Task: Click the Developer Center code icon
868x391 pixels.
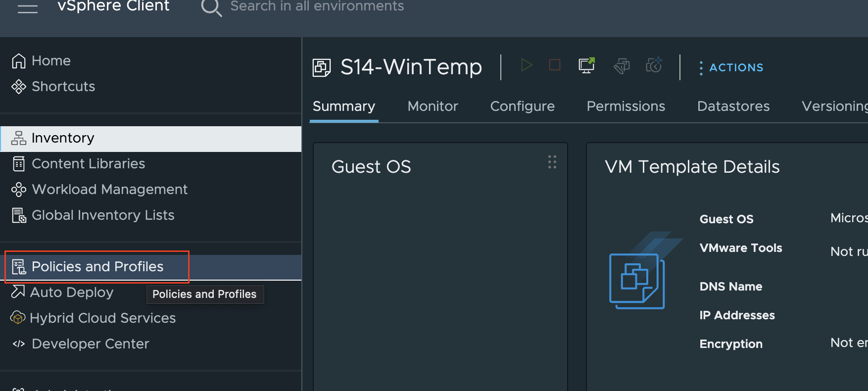Action: tap(19, 344)
